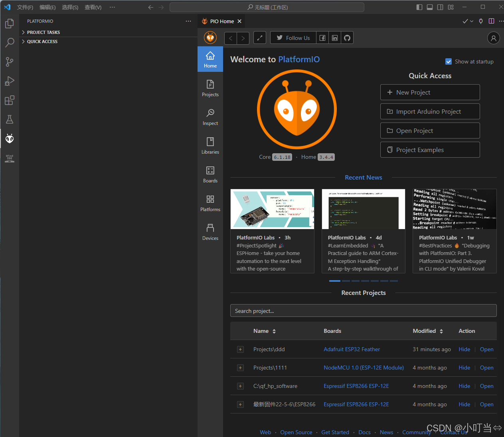Open Devices in PIO sidebar
The width and height of the screenshot is (504, 437).
[x=210, y=232]
